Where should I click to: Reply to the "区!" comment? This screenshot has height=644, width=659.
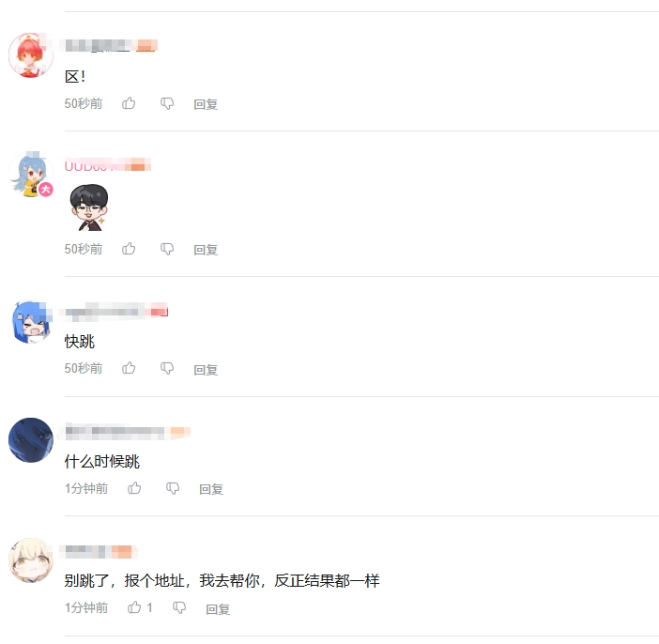click(206, 104)
